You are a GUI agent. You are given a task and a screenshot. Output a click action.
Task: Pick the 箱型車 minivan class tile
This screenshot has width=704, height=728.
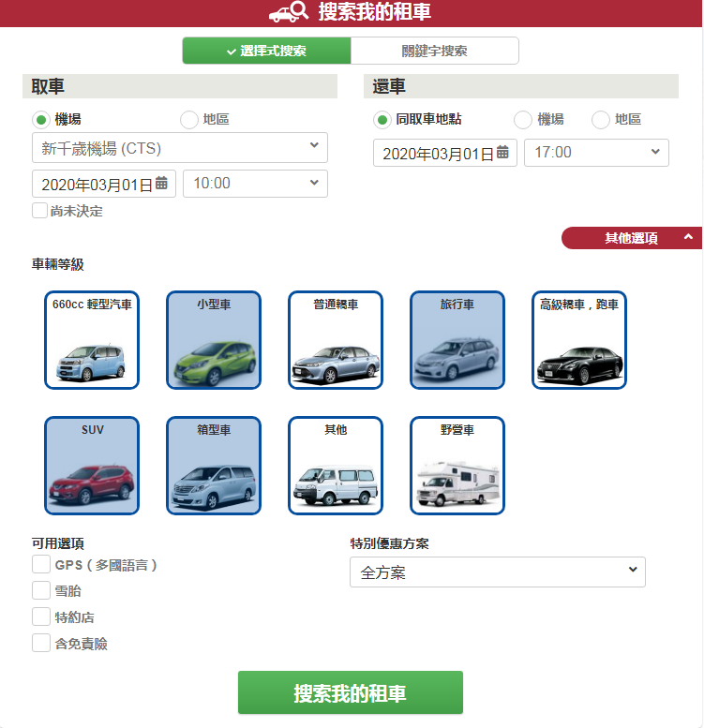click(214, 466)
